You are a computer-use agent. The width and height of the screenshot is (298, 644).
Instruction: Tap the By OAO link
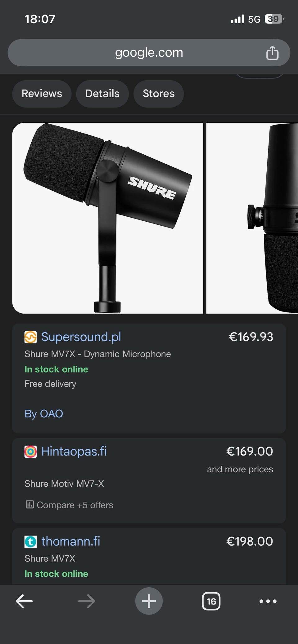click(44, 414)
